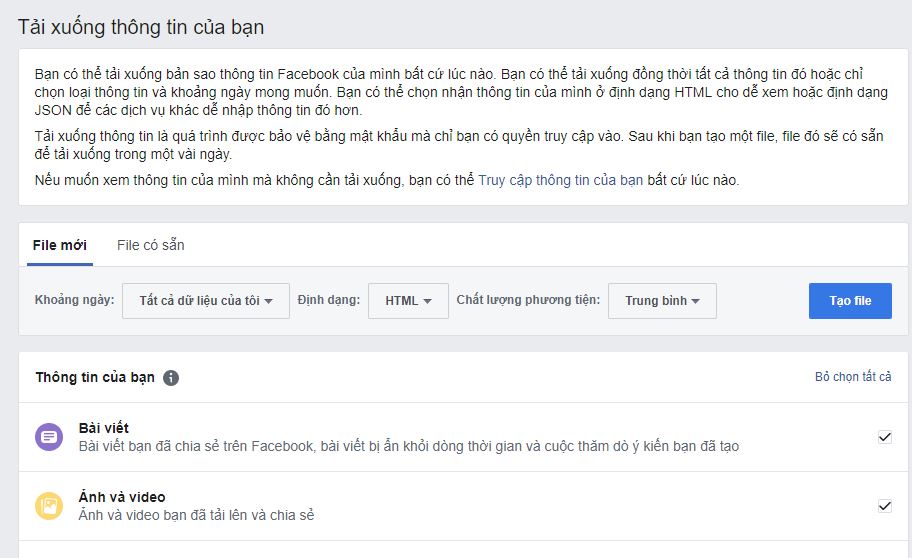Viewport: 912px width, 558px height.
Task: Click the description starting 'Bài viết bạn đã chia sẻ trên Facebook'
Action: click(409, 446)
